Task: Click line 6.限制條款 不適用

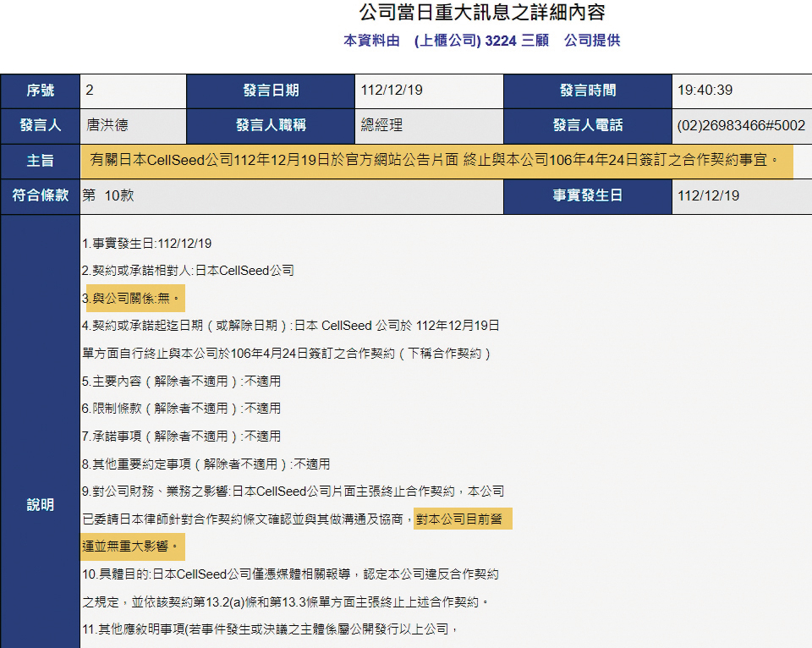Action: tap(181, 409)
